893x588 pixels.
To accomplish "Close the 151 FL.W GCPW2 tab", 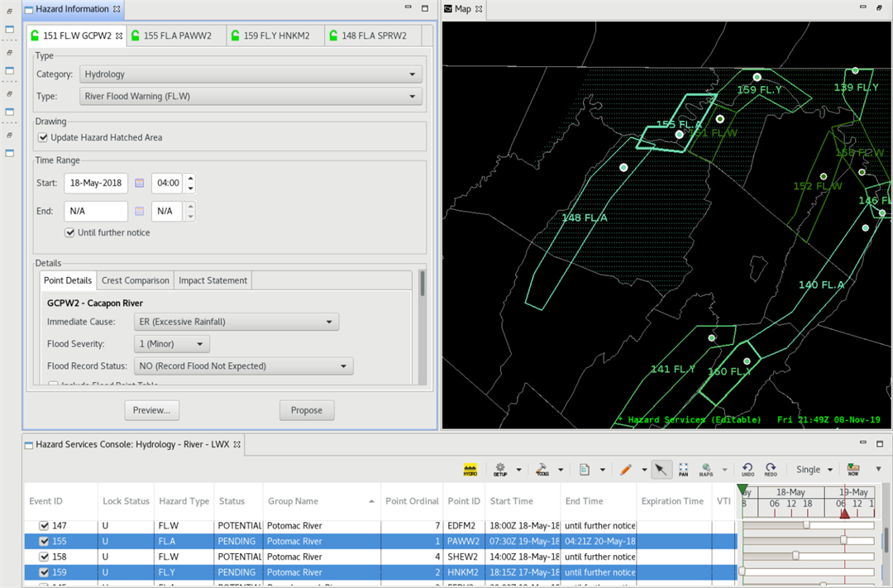I will [x=119, y=36].
